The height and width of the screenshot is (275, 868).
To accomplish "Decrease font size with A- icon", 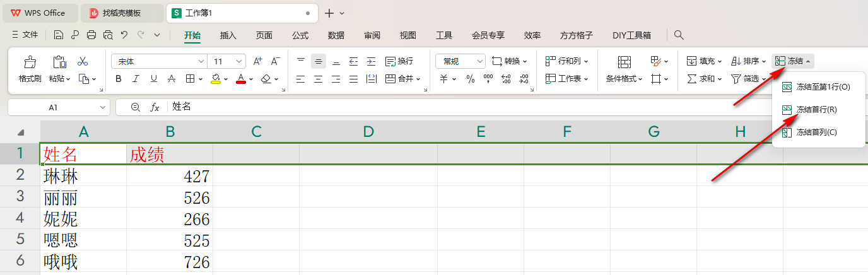I will point(275,61).
